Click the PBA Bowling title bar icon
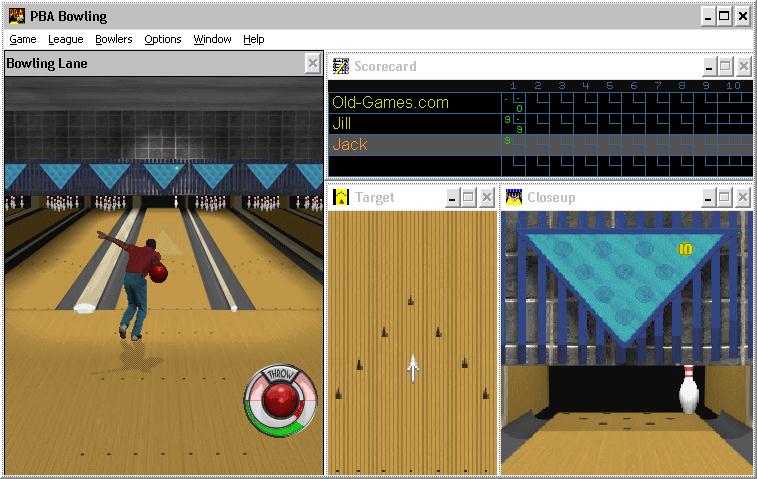 [17, 16]
